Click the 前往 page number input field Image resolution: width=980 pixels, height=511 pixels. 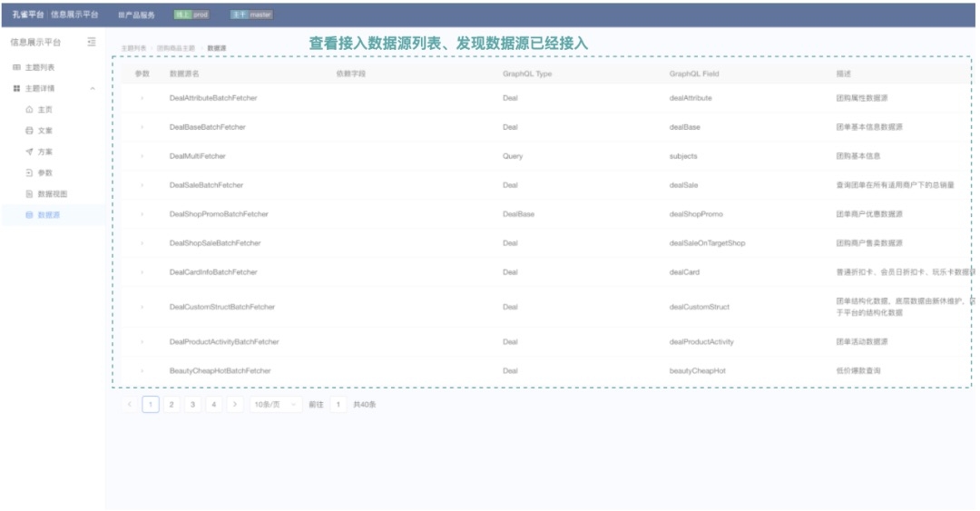click(338, 404)
